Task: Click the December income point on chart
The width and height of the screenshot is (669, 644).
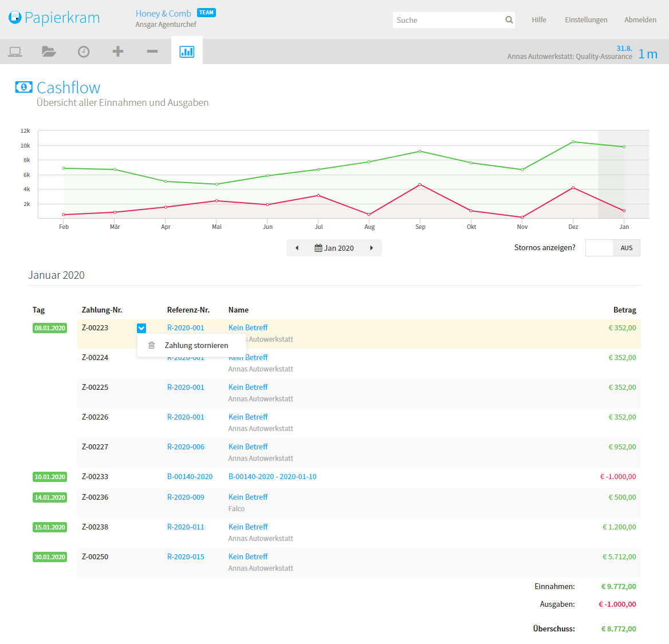Action: point(573,141)
